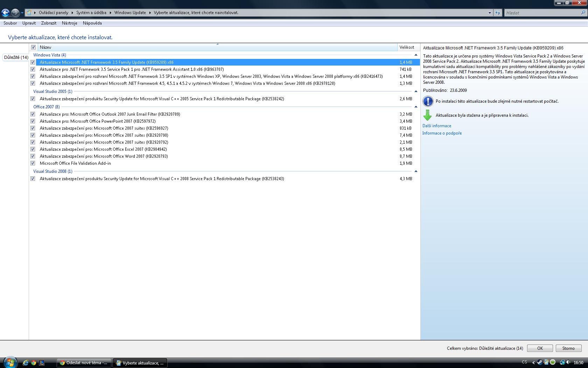Open the Informace o podpoře link
Viewport: 588px width, 368px height.
(x=442, y=133)
